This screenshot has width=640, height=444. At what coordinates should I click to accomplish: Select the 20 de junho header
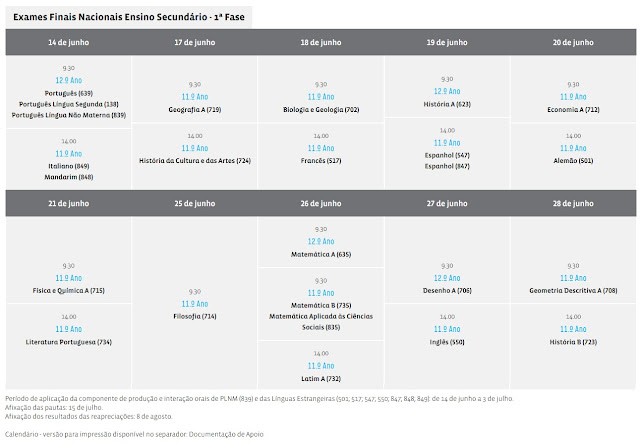click(x=573, y=43)
